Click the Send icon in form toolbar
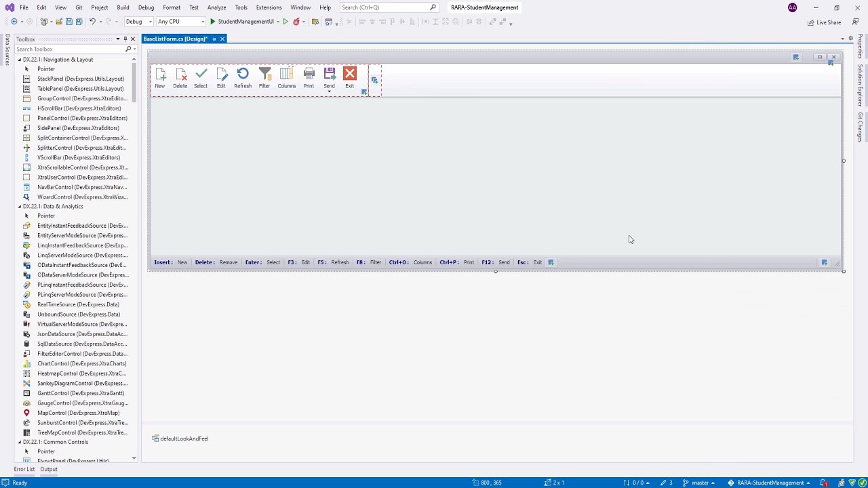 click(330, 74)
